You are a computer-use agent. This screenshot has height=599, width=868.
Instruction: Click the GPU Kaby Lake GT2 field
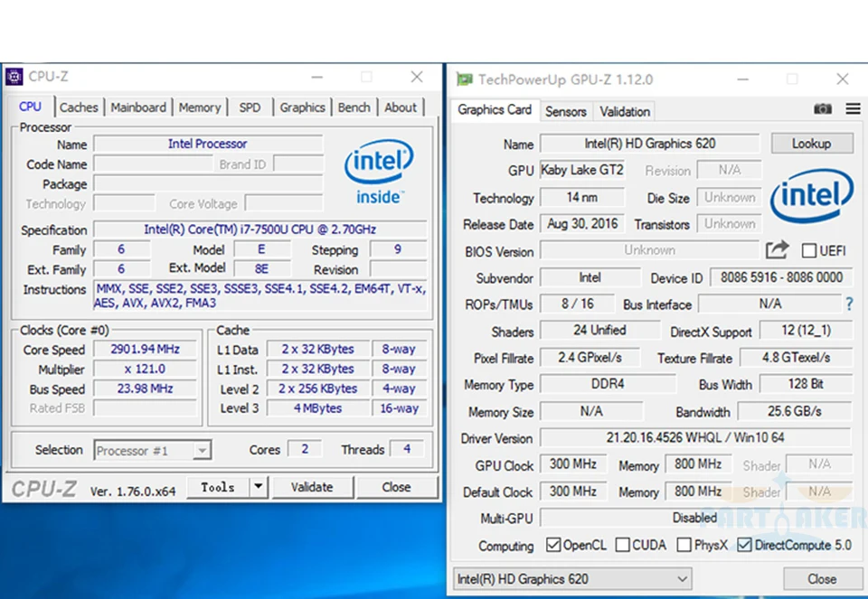coord(582,170)
